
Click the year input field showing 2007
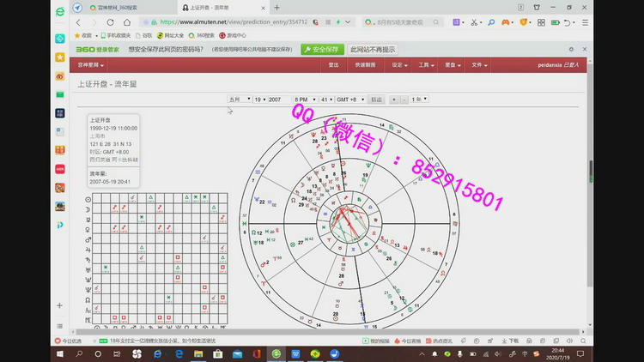click(279, 100)
